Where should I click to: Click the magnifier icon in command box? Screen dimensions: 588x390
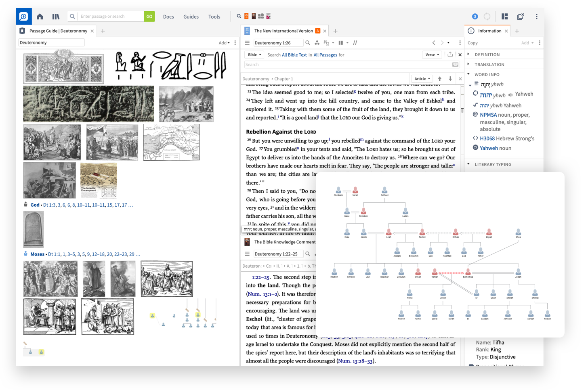72,17
